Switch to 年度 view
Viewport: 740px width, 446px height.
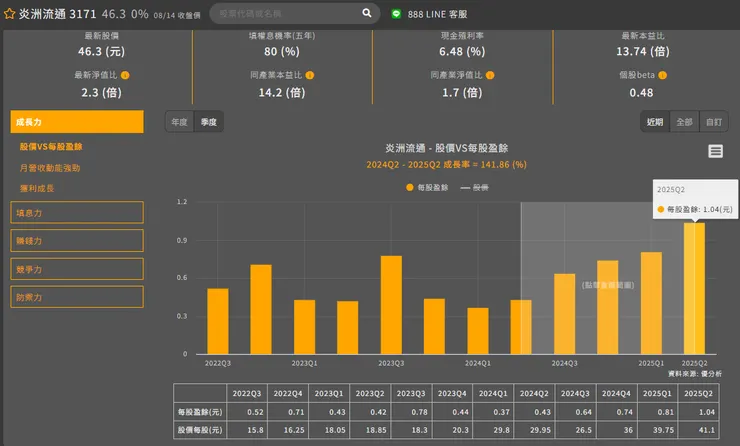[179, 122]
